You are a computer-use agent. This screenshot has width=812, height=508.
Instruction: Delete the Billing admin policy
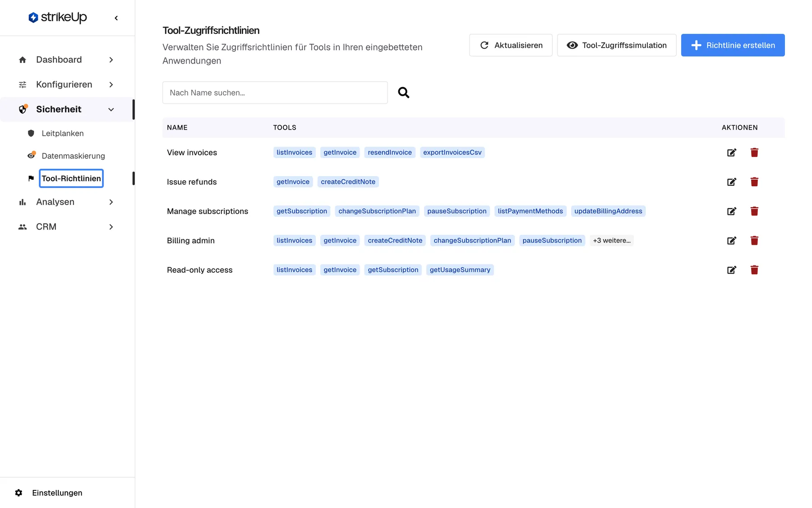click(x=754, y=241)
